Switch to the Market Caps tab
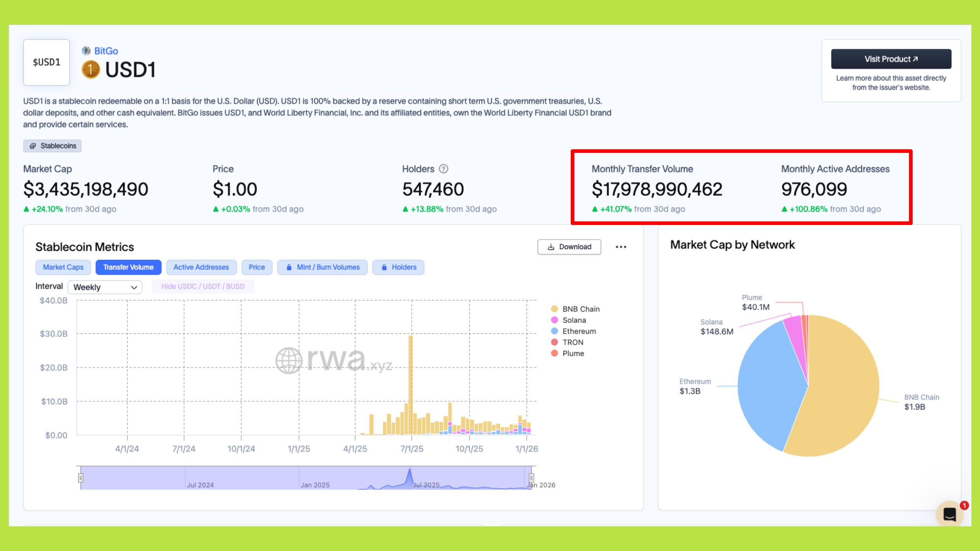The height and width of the screenshot is (551, 980). point(63,267)
